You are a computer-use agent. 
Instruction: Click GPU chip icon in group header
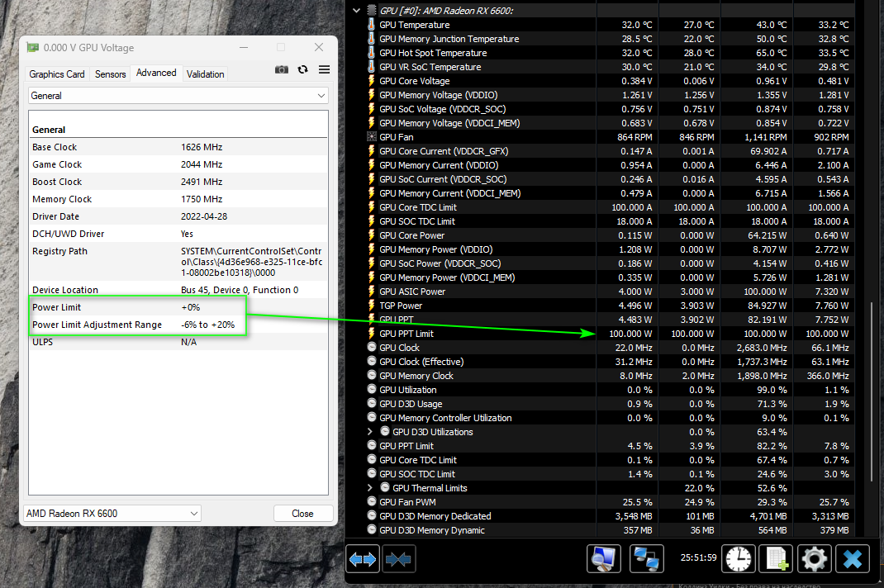click(x=372, y=10)
